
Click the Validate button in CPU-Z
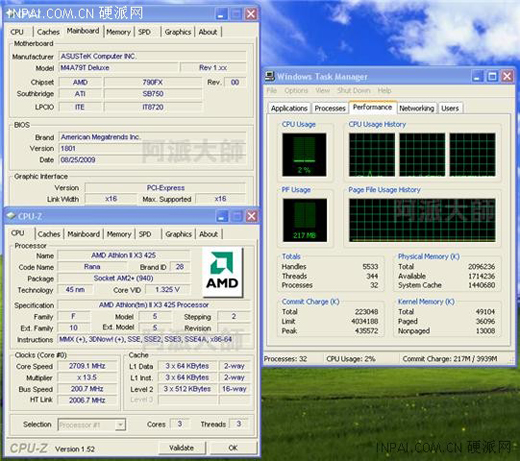pos(181,448)
